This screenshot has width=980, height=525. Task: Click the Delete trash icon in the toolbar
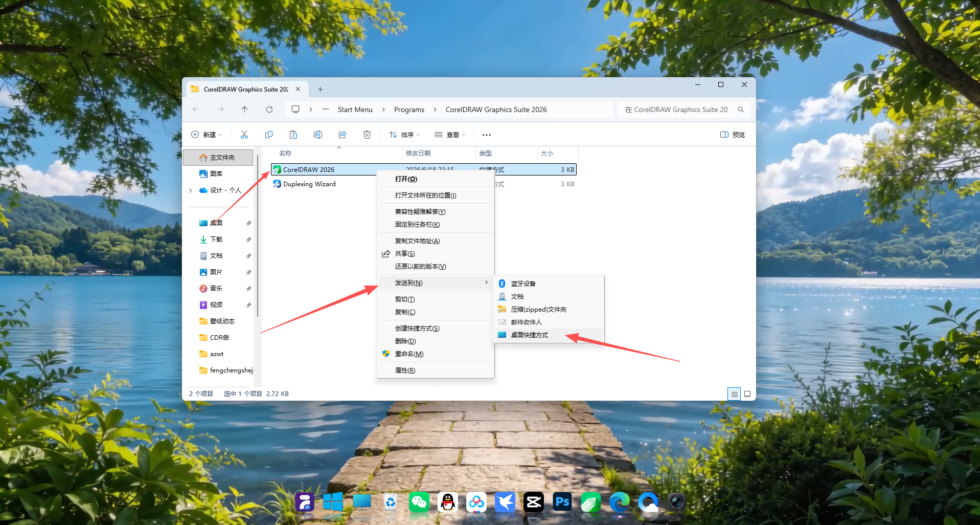(x=367, y=135)
